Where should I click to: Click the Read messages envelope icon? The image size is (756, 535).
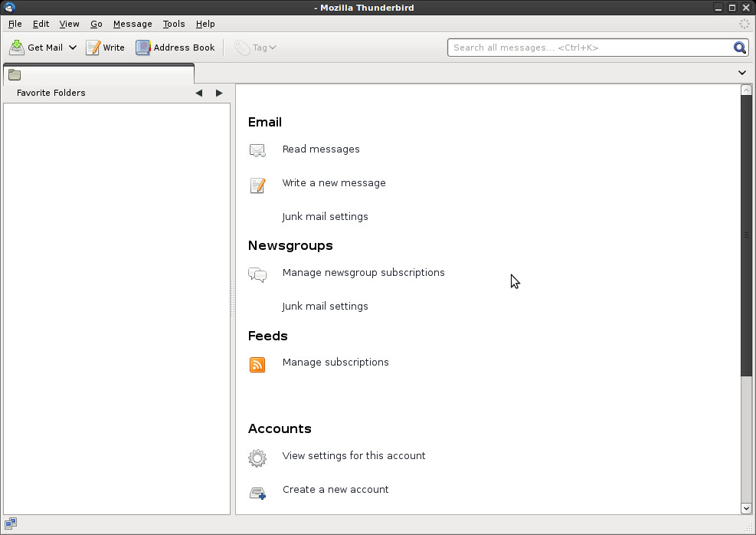pyautogui.click(x=257, y=150)
